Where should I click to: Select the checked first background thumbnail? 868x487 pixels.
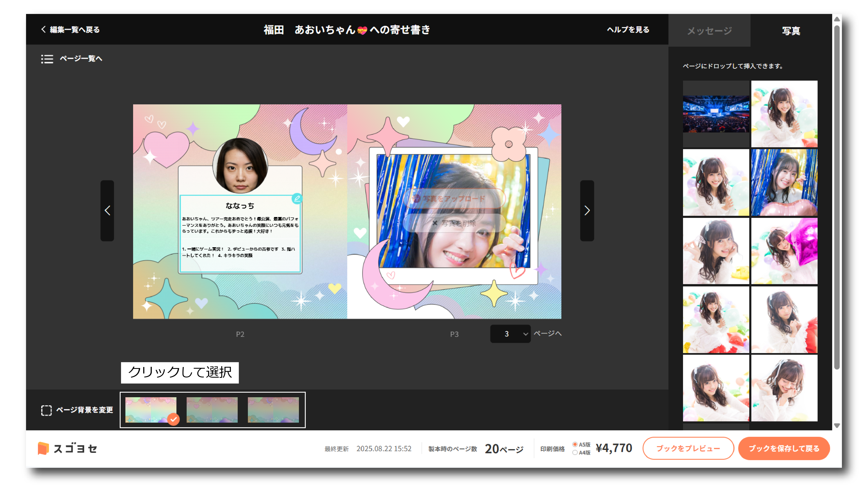coord(151,410)
